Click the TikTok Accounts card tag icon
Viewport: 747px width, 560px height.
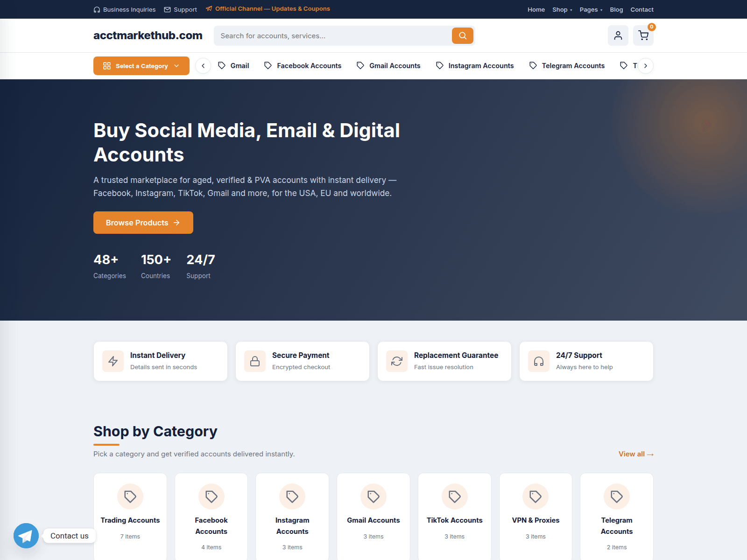455,497
